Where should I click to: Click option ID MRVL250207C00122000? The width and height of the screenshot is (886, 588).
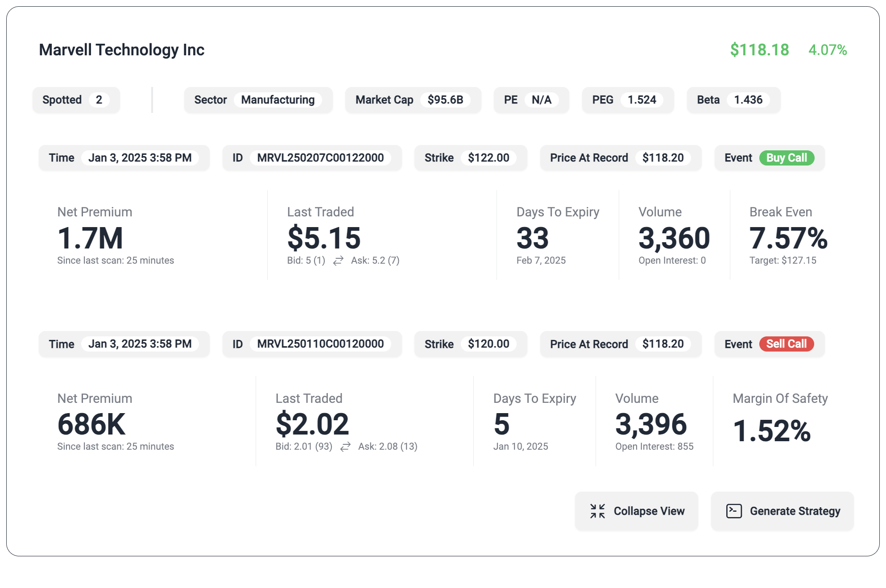pos(320,158)
